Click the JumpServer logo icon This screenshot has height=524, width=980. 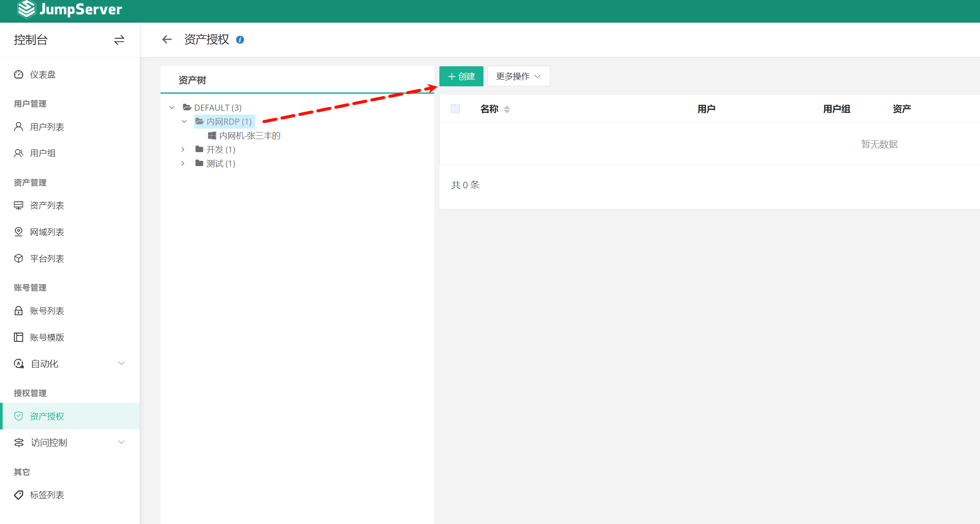(x=26, y=9)
